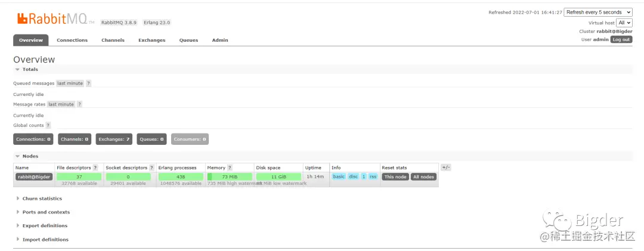Click the Socket descriptors 0 bar
644x251 pixels.
click(x=128, y=176)
